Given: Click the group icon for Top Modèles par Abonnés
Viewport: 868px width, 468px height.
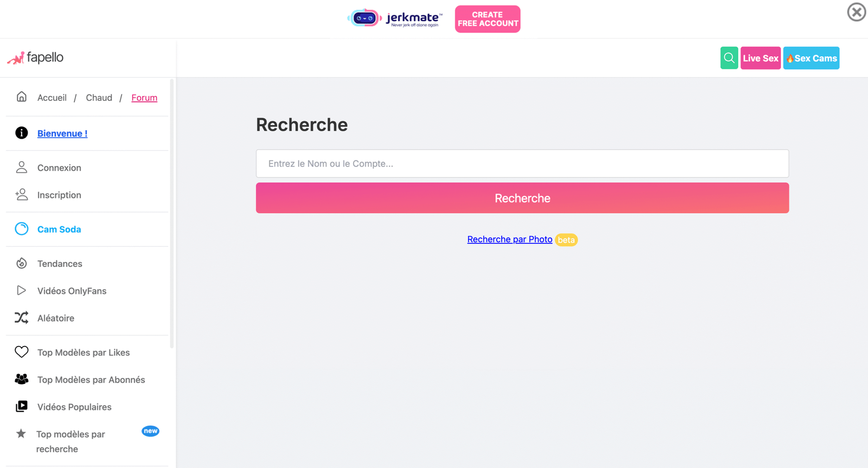Looking at the screenshot, I should 22,379.
